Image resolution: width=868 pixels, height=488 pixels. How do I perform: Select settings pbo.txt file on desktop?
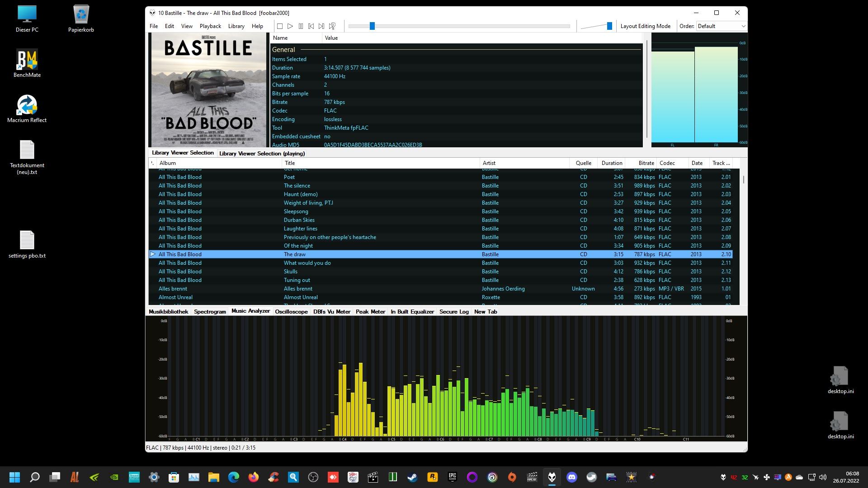coord(27,244)
